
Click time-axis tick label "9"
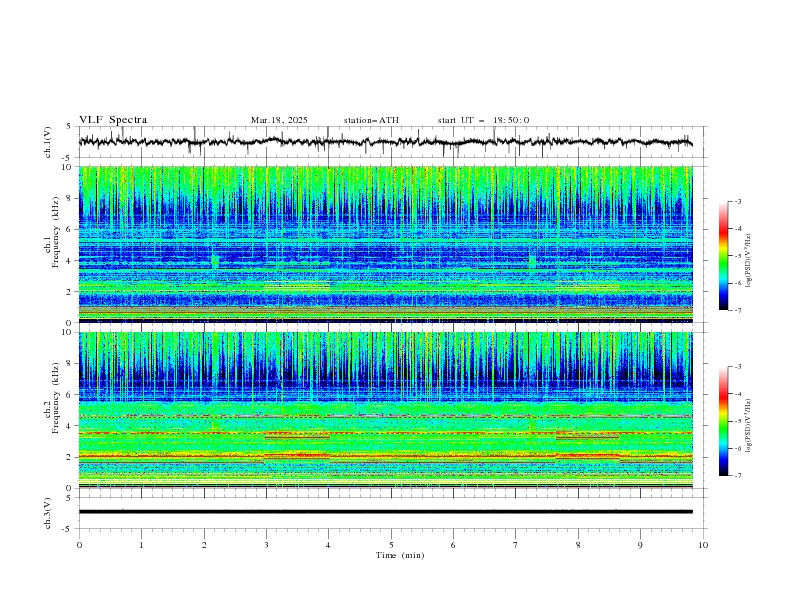pyautogui.click(x=640, y=545)
